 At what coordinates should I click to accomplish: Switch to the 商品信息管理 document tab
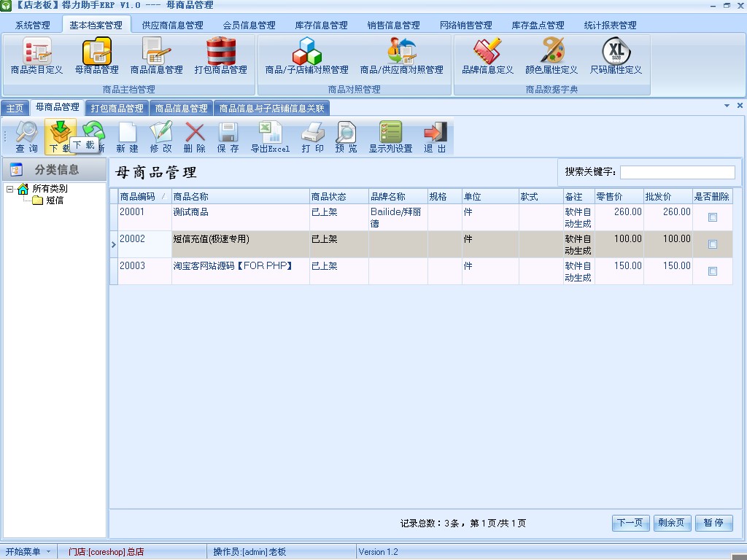[x=182, y=109]
